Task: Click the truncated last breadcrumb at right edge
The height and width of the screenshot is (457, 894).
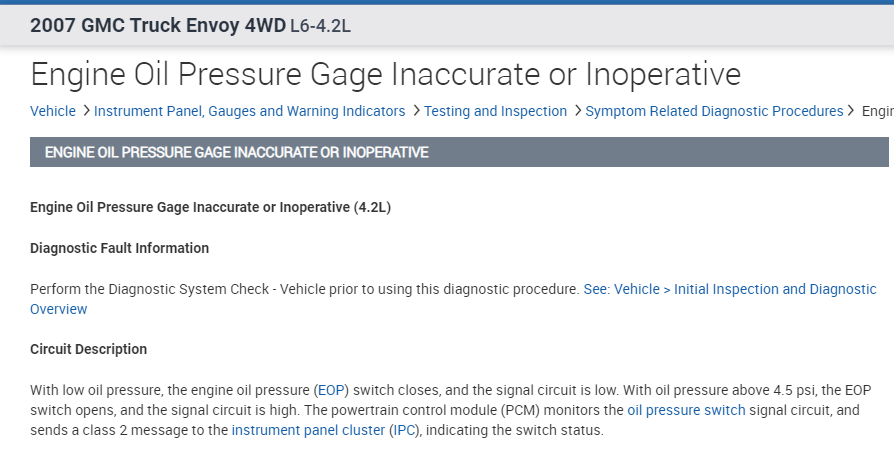Action: tap(877, 111)
